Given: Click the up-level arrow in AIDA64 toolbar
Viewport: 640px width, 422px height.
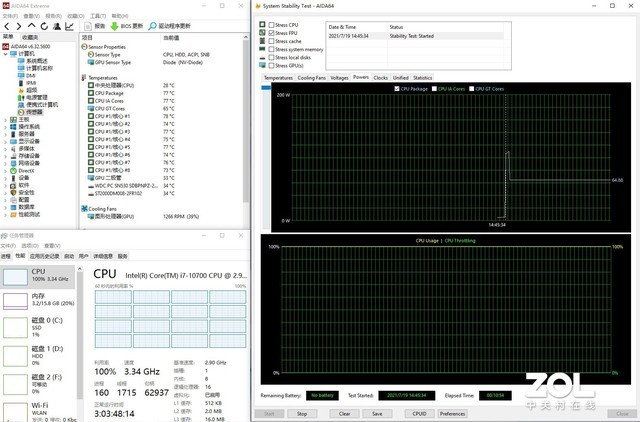Looking at the screenshot, I should 31,26.
